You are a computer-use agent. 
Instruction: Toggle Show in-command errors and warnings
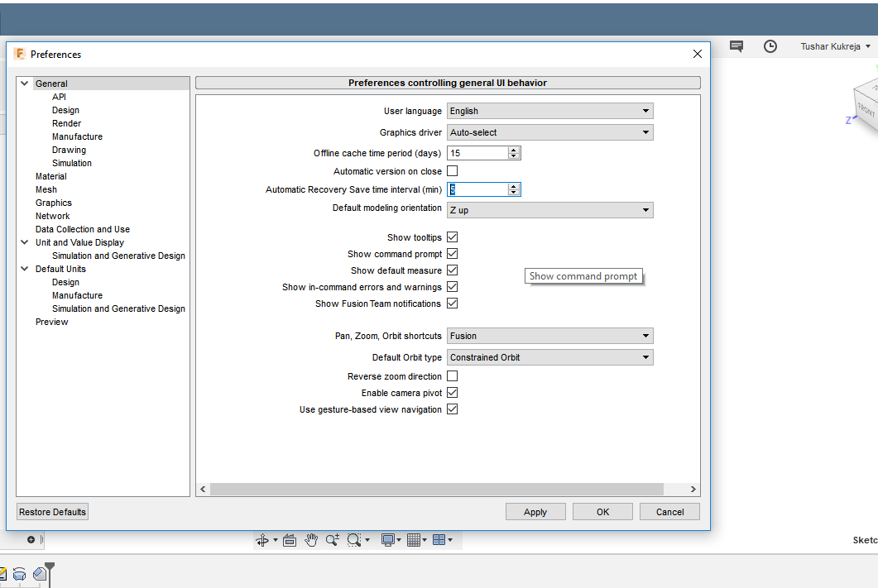pyautogui.click(x=453, y=286)
